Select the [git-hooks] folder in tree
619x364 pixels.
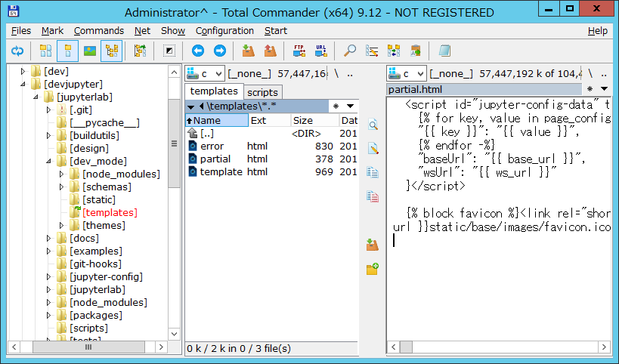coord(95,264)
